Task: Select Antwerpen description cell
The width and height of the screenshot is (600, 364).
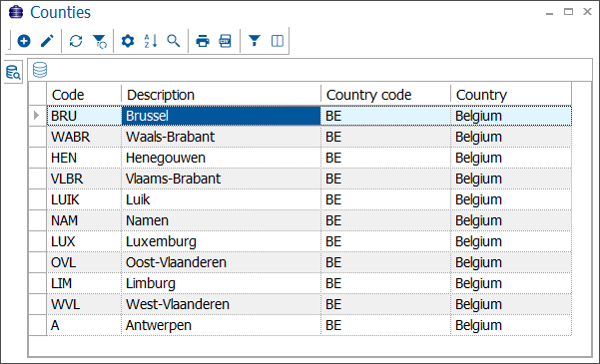Action: [221, 325]
